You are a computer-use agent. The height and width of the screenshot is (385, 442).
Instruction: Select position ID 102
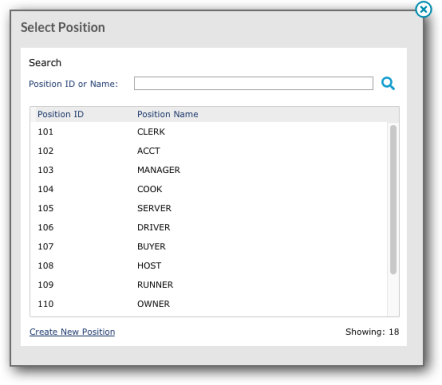[45, 151]
